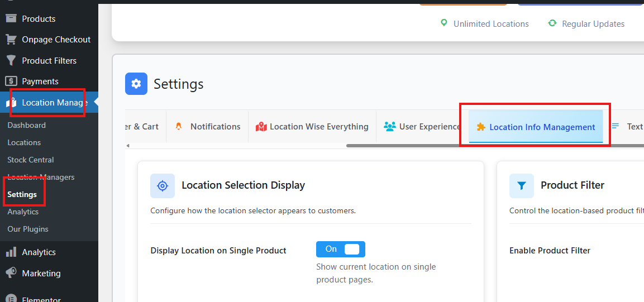
Task: Open the Location Info Management tab
Action: pyautogui.click(x=536, y=127)
